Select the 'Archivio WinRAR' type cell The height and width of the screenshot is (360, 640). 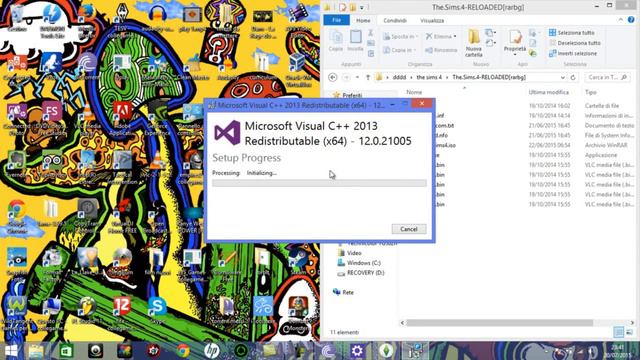(x=606, y=145)
